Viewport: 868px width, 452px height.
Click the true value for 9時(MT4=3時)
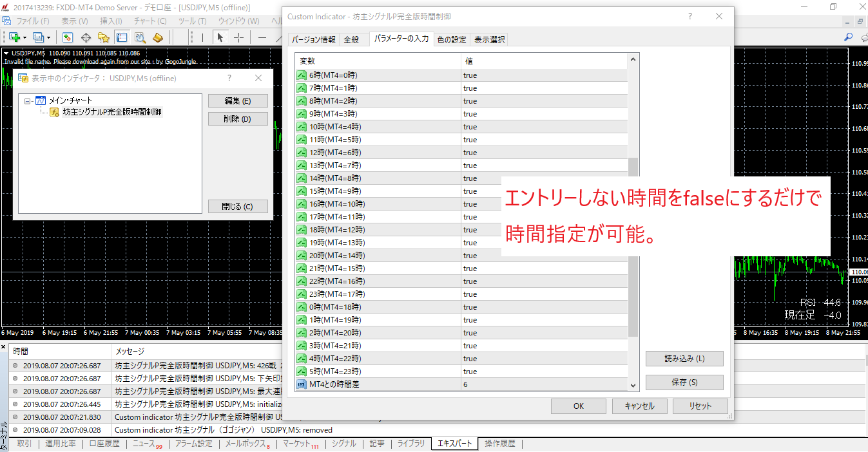tap(470, 114)
